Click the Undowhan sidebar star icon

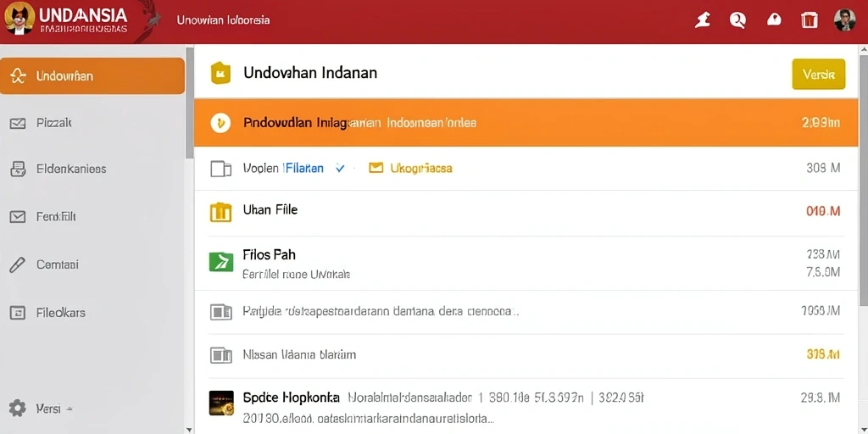tap(18, 76)
